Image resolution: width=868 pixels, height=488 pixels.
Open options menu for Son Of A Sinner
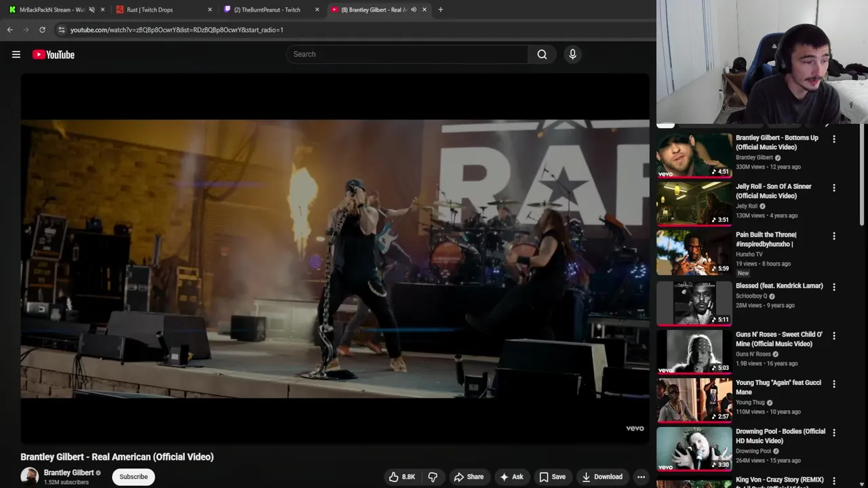coord(834,188)
